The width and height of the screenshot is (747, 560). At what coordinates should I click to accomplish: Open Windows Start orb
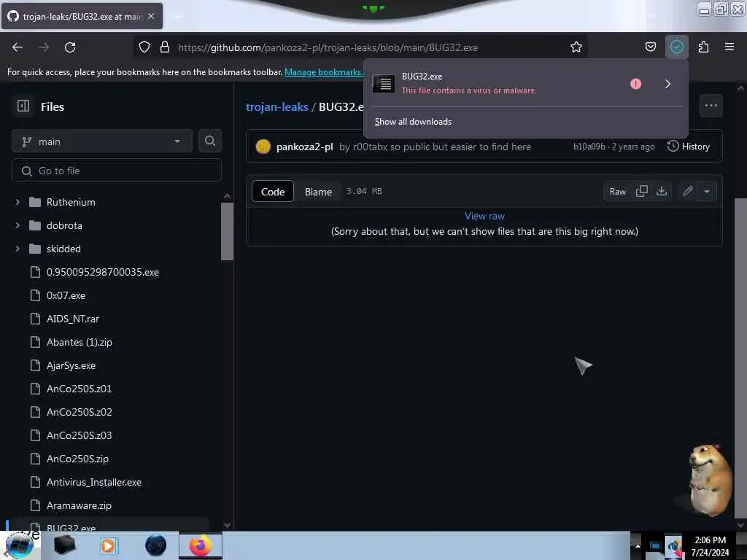click(x=19, y=545)
